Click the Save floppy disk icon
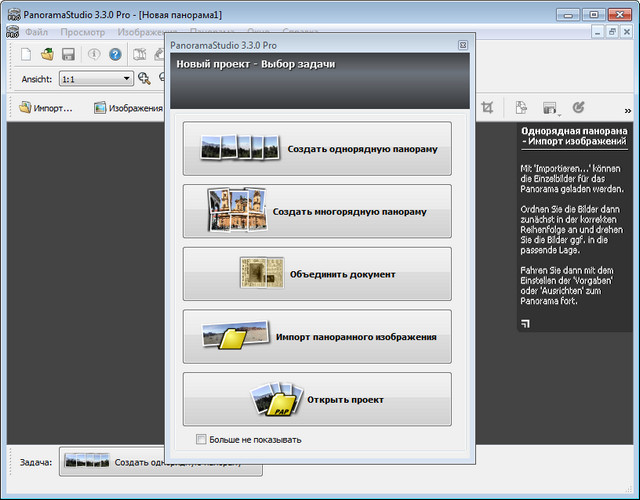Viewport: 640px width, 500px height. click(x=68, y=54)
